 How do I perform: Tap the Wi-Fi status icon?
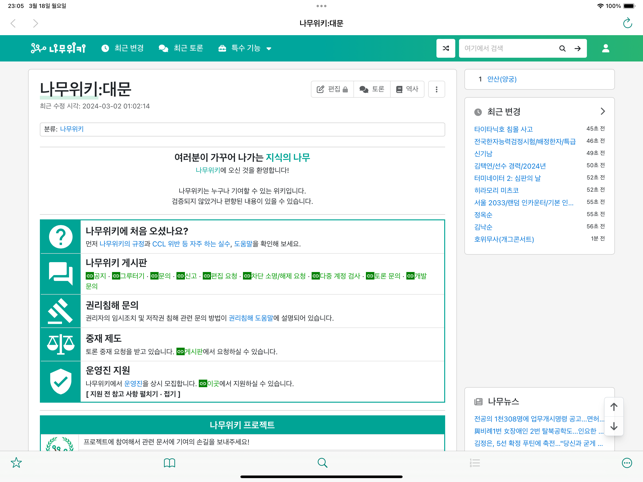pos(600,6)
